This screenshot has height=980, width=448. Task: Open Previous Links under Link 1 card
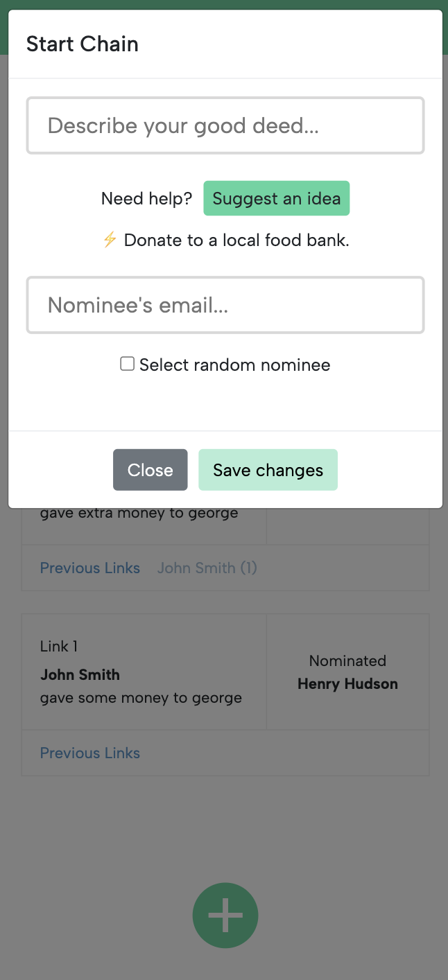[90, 753]
